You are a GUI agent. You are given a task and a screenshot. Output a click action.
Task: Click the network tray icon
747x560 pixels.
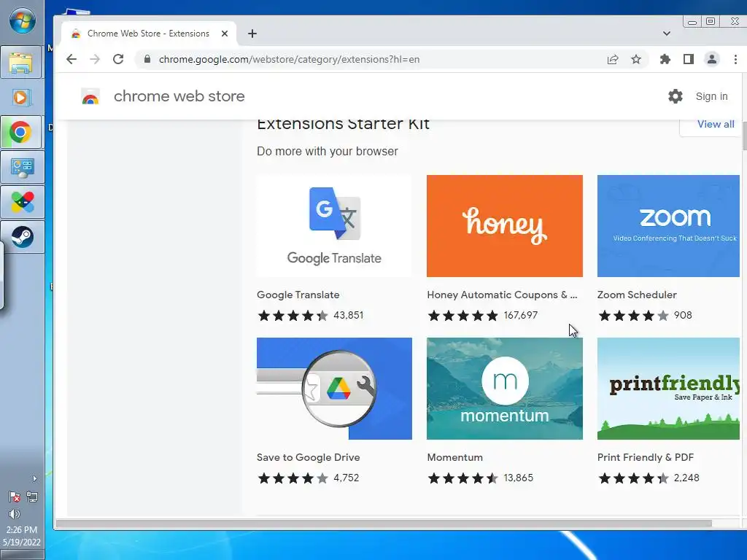pos(32,497)
